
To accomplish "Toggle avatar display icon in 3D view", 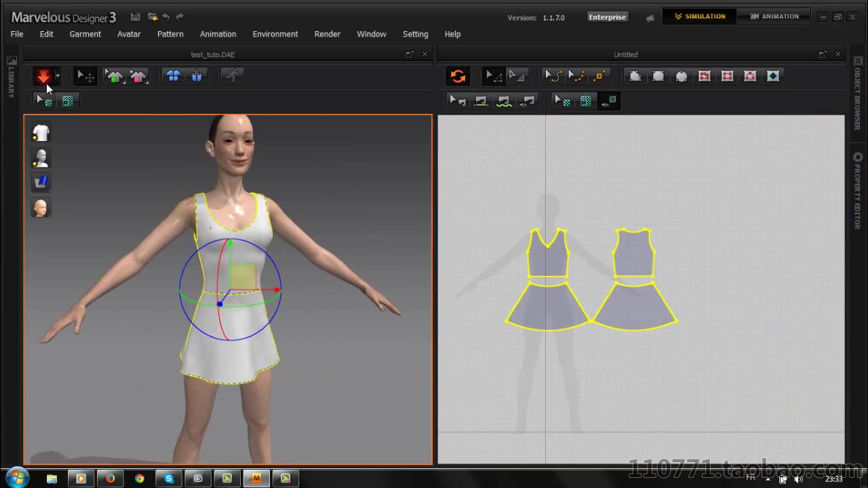I will tap(41, 158).
